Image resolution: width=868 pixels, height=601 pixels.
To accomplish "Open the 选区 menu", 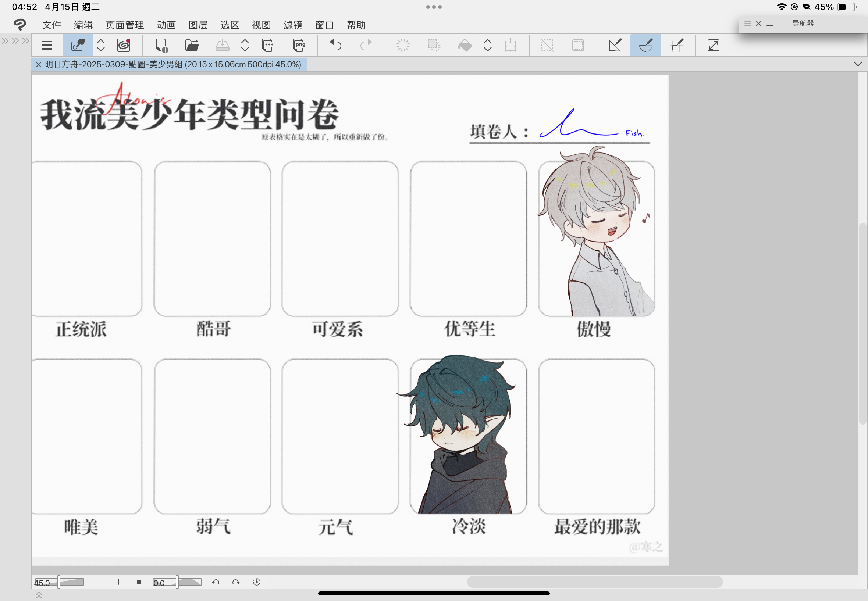I will pyautogui.click(x=230, y=25).
